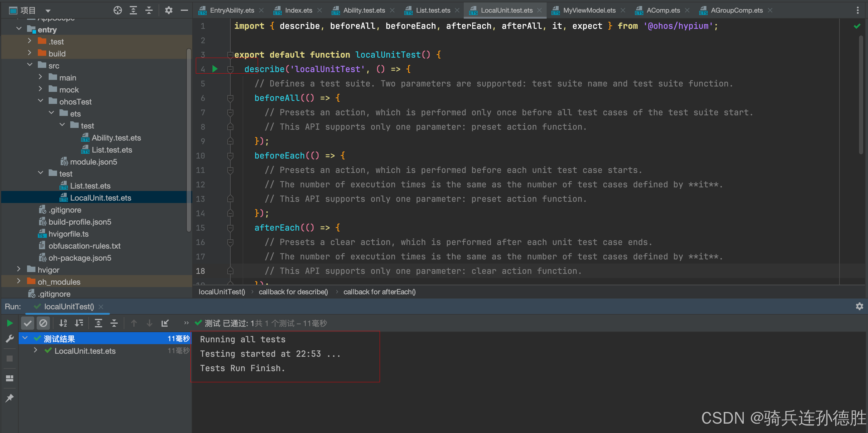Click locate file target icon in project panel
Image resolution: width=868 pixels, height=433 pixels.
(x=117, y=11)
